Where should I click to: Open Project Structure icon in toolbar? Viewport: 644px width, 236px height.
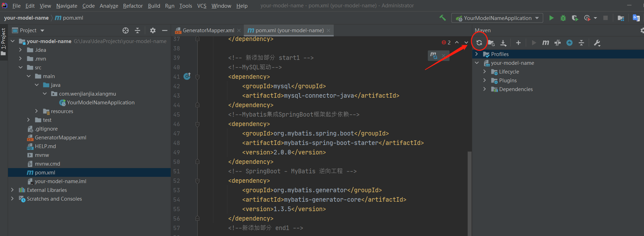coord(621,18)
